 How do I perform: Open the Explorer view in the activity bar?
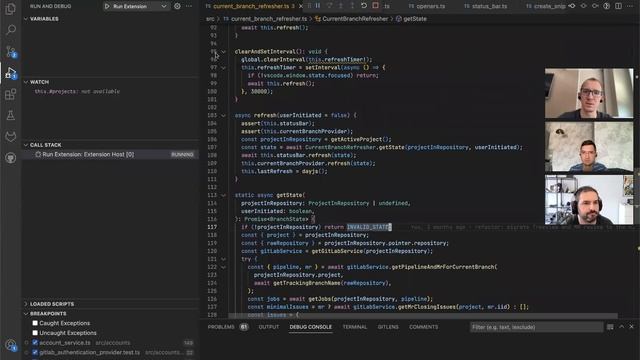point(11,8)
